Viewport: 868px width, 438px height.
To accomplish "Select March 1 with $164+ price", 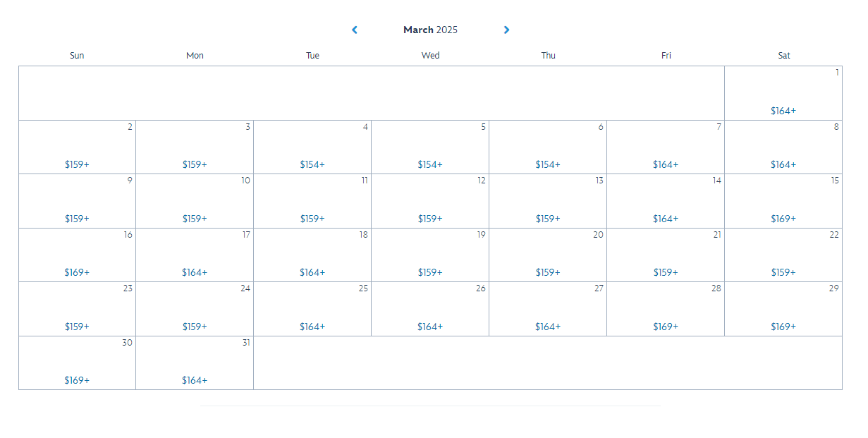I will point(783,93).
